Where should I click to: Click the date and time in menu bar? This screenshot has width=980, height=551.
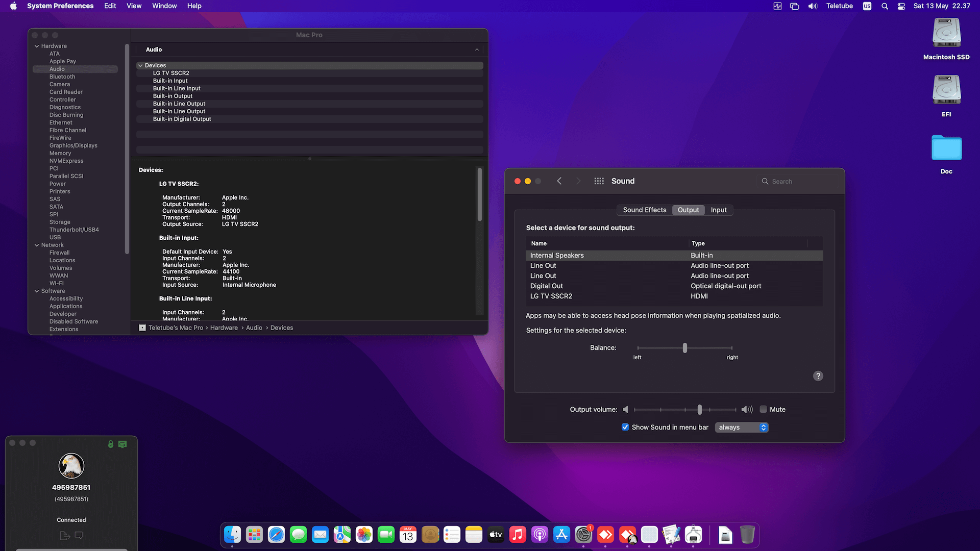pyautogui.click(x=942, y=6)
